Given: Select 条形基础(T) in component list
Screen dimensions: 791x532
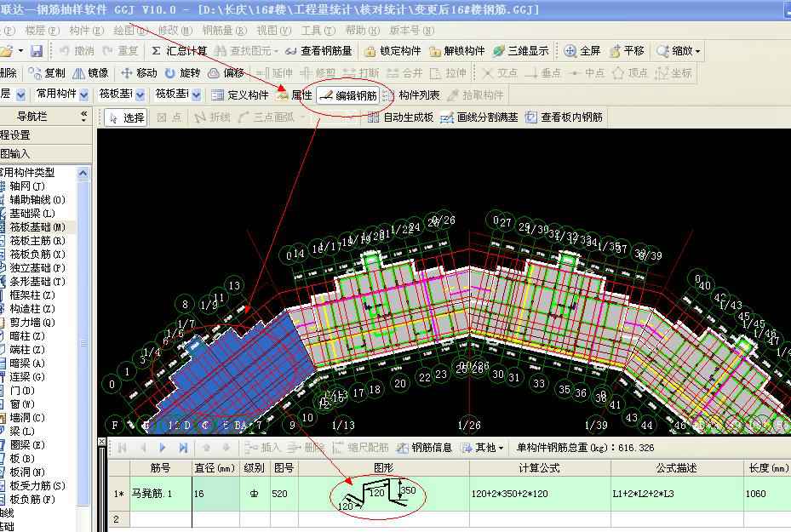Looking at the screenshot, I should (37, 282).
